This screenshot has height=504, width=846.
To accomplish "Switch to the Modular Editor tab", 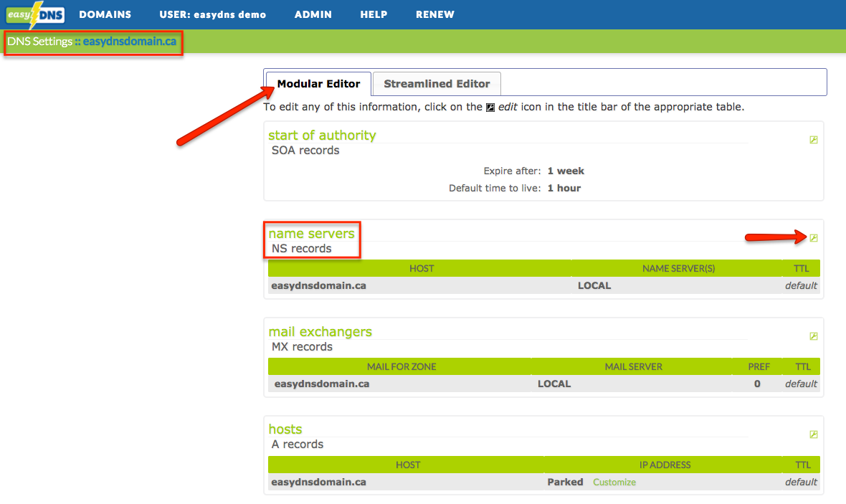I will (x=318, y=84).
